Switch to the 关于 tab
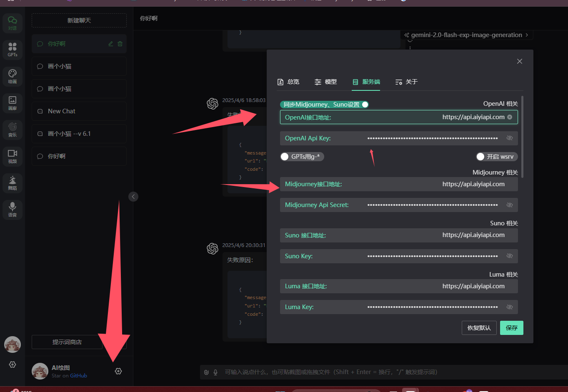 pyautogui.click(x=406, y=82)
